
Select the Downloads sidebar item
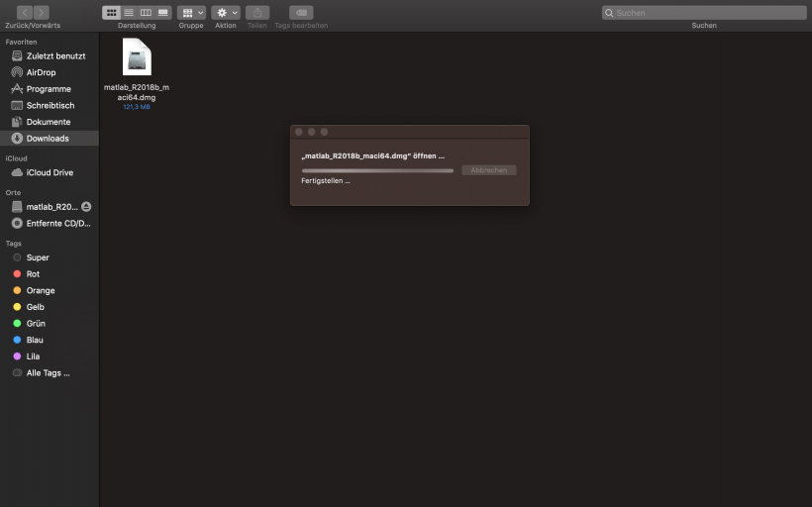point(48,139)
